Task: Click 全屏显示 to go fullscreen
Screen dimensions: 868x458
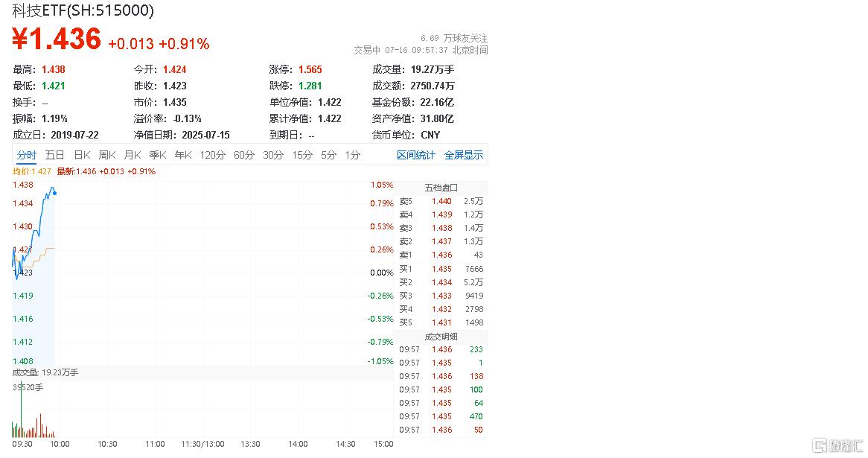Action: [463, 155]
